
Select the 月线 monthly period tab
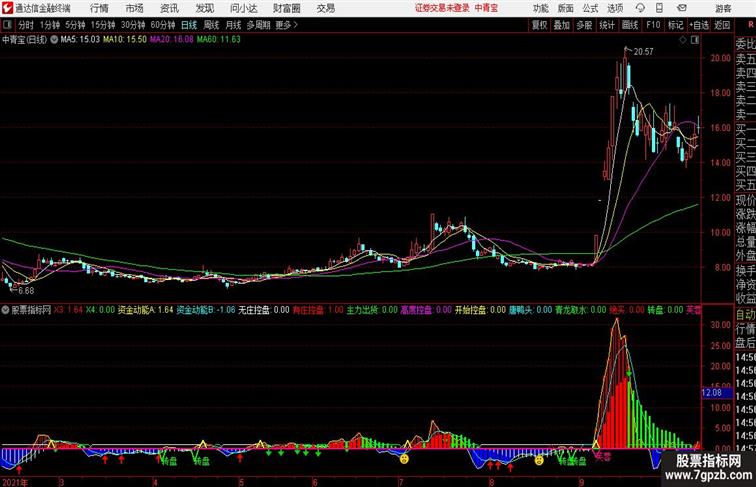click(x=233, y=25)
